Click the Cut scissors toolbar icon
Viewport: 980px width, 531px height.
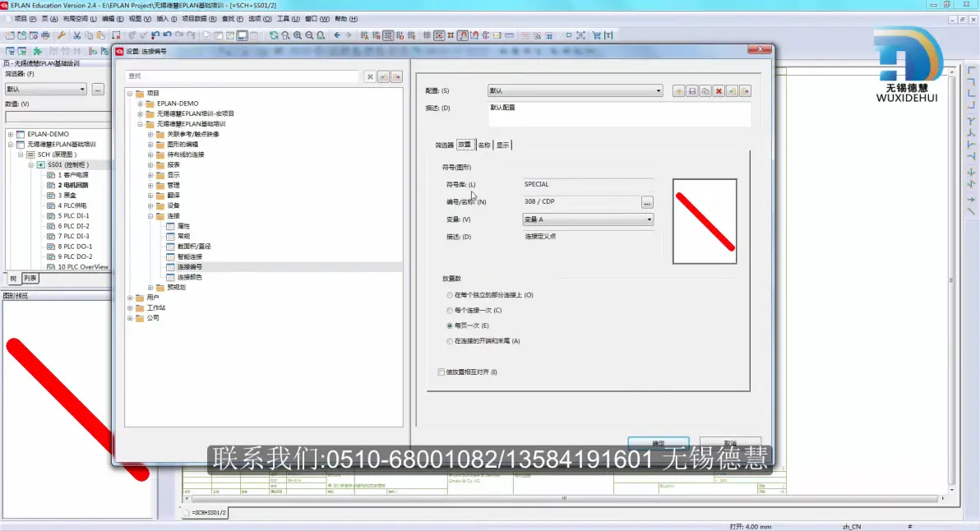[77, 35]
